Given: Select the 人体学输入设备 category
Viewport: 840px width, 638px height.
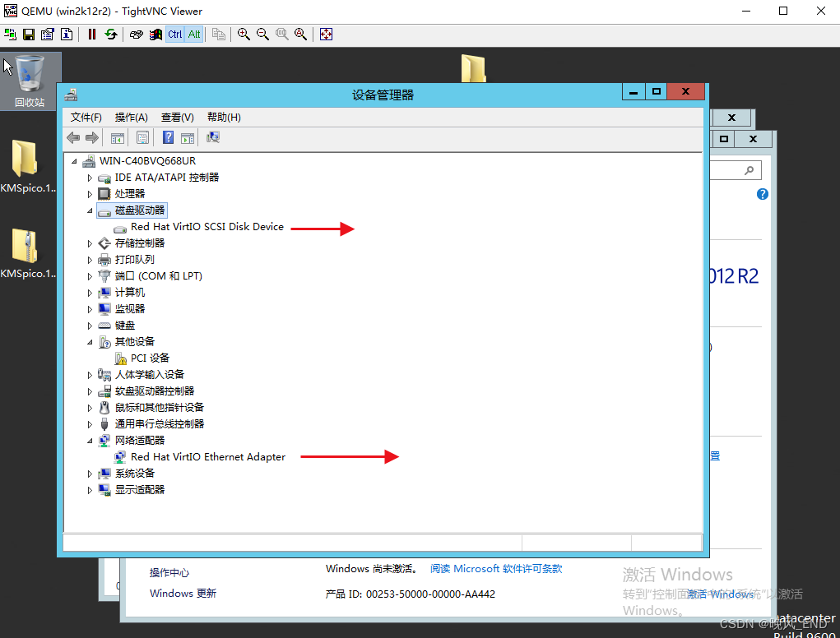Looking at the screenshot, I should 150,375.
